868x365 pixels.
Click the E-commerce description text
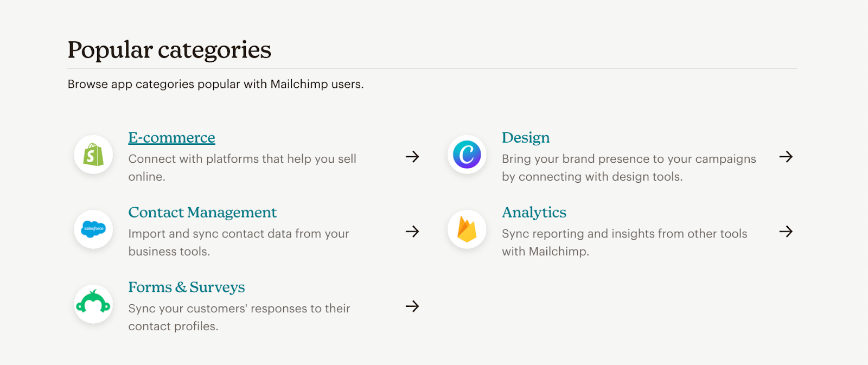242,167
